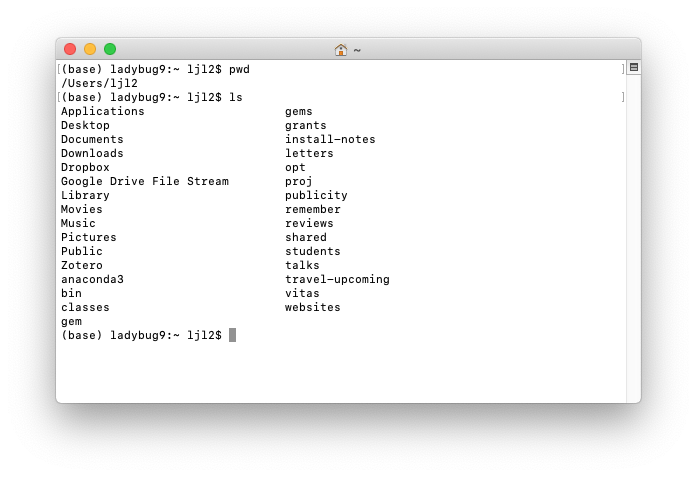This screenshot has height=477, width=697.
Task: Click the 'websites' directory name
Action: (313, 307)
